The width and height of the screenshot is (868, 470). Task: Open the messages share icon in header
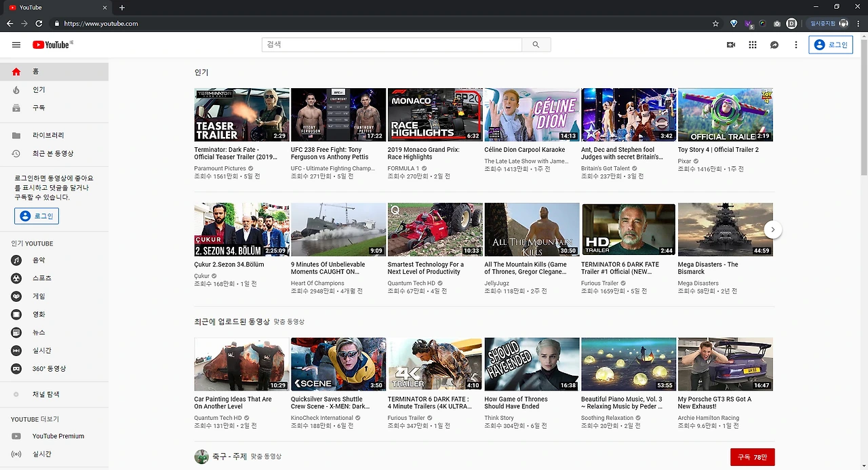click(774, 45)
